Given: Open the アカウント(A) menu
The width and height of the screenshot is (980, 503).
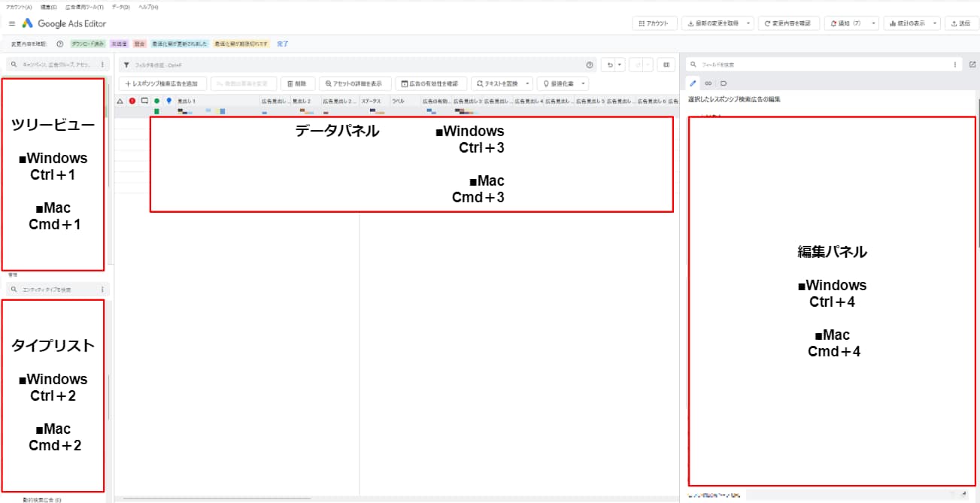Looking at the screenshot, I should click(19, 7).
